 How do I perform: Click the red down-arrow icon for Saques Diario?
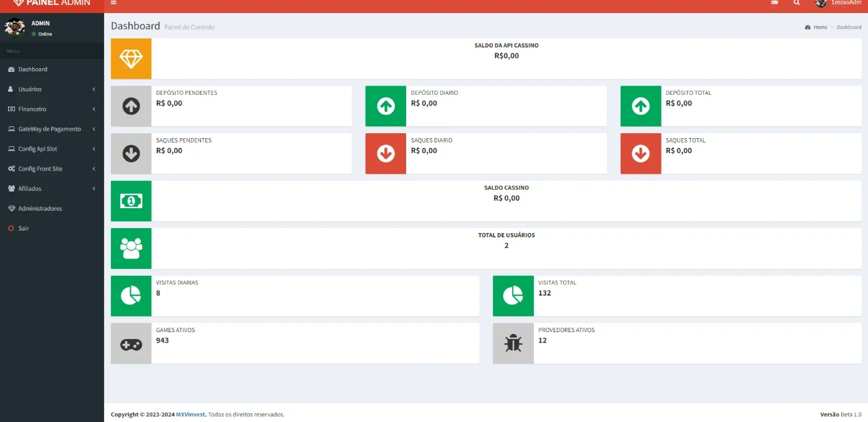click(386, 154)
